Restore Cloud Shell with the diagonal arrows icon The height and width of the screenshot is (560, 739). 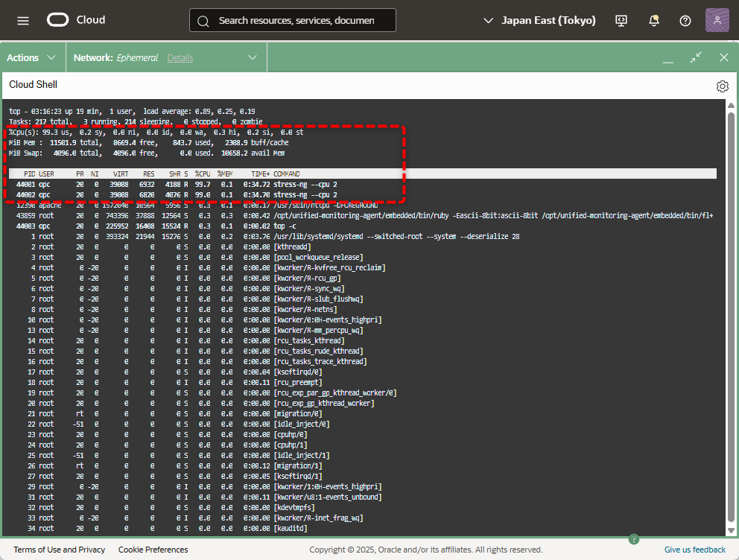[696, 57]
